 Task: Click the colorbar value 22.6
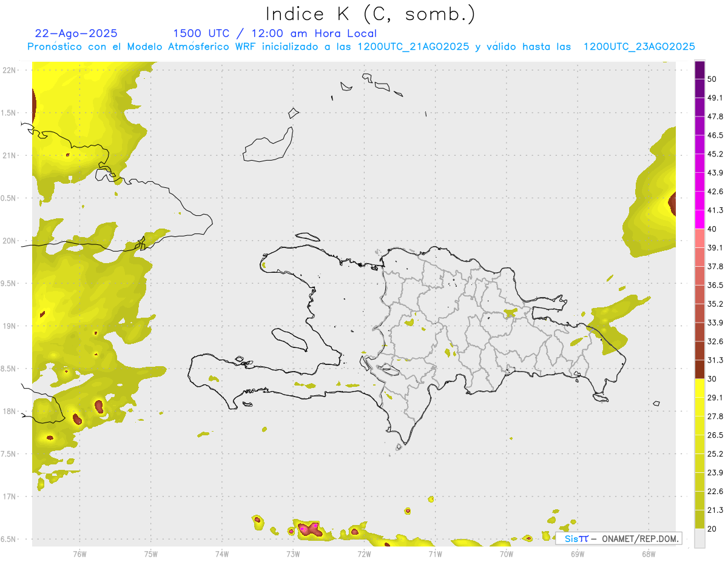click(x=715, y=492)
